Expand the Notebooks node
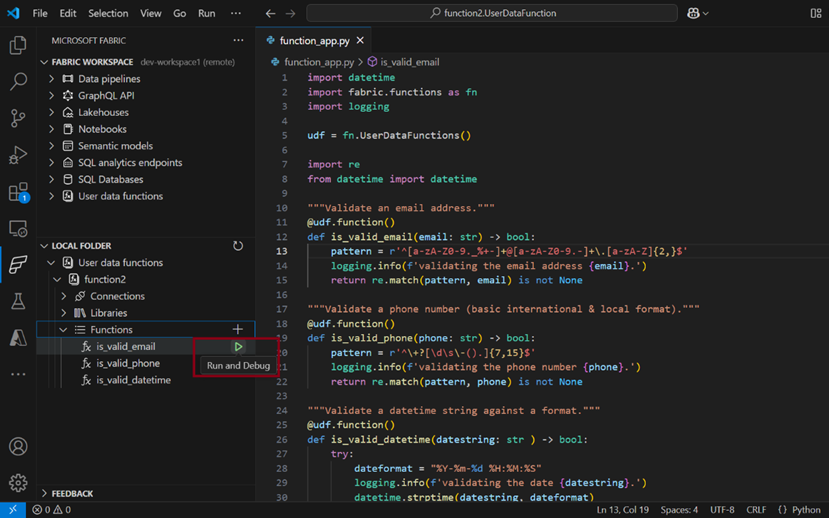This screenshot has width=829, height=518. click(51, 129)
